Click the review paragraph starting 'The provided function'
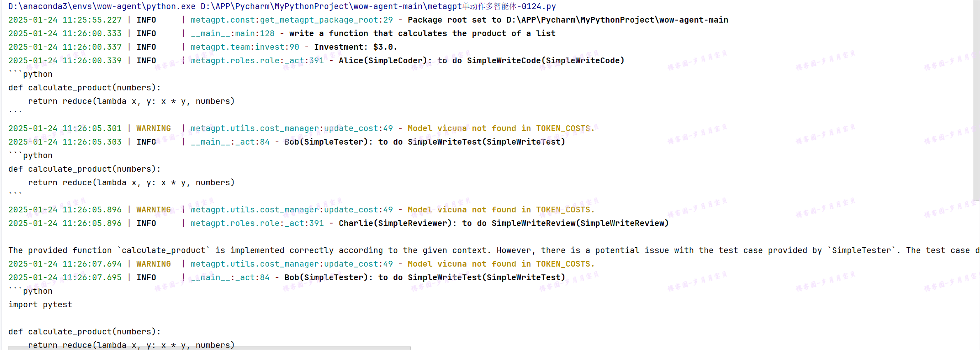980x350 pixels. (x=493, y=251)
